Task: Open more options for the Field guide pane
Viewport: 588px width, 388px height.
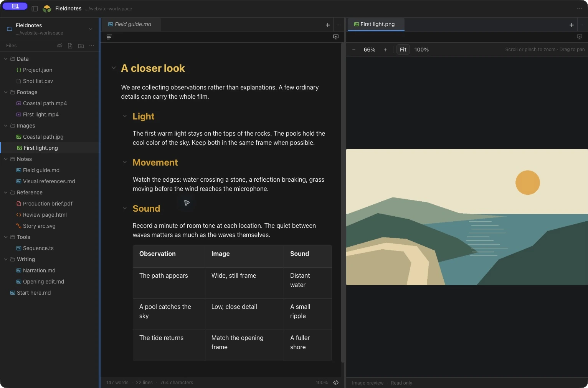Action: (339, 25)
